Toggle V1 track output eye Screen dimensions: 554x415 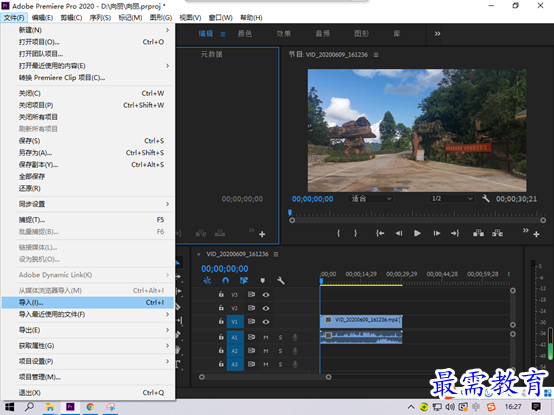pyautogui.click(x=266, y=322)
